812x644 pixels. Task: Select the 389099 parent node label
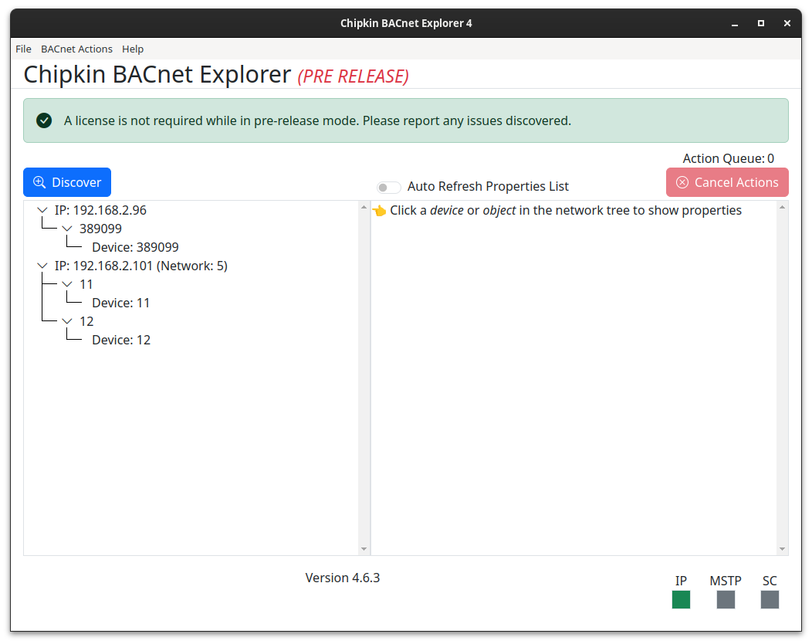pyautogui.click(x=100, y=229)
